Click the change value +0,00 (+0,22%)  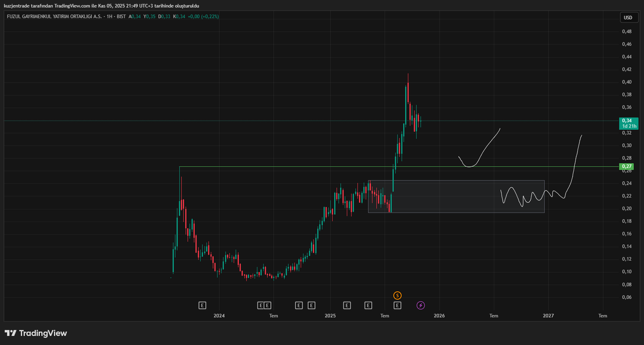click(202, 17)
